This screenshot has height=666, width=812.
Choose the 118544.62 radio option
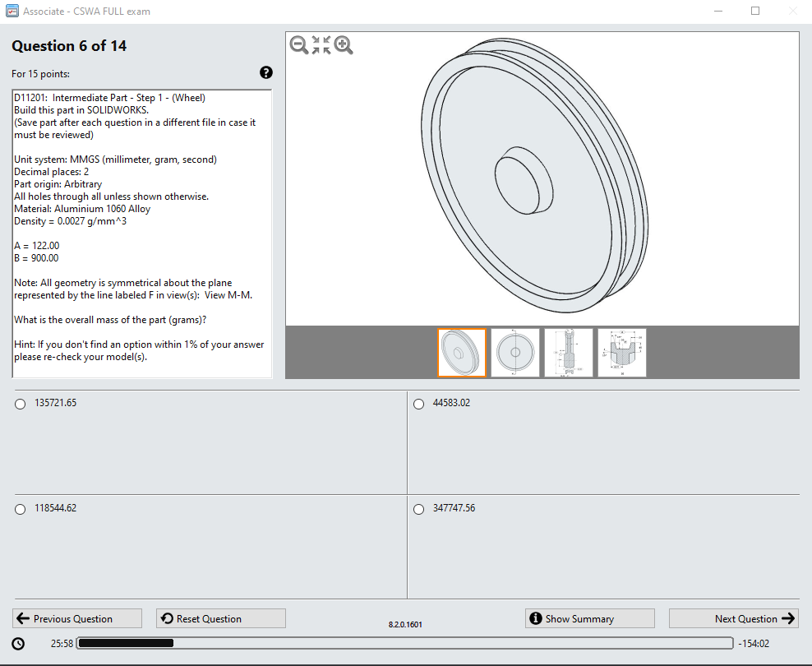pyautogui.click(x=21, y=509)
